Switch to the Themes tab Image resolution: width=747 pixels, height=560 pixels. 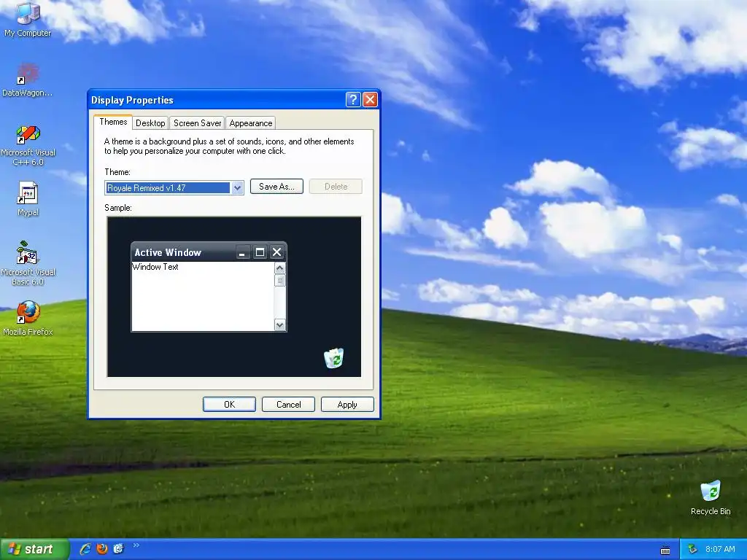(113, 122)
